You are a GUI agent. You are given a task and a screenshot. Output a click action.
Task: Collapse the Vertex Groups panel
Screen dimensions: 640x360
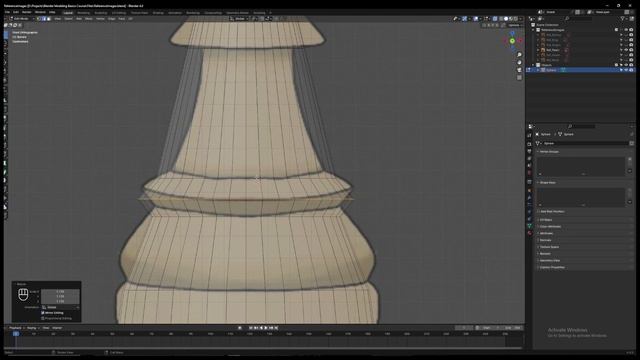tap(549, 151)
